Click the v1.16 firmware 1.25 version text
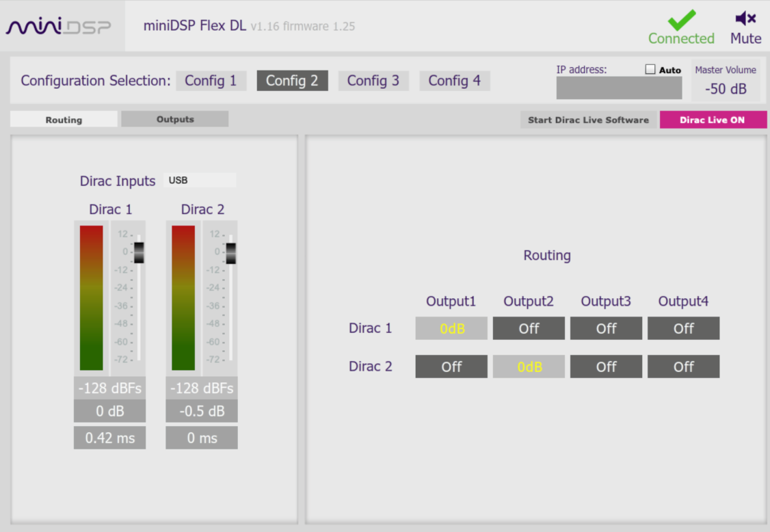This screenshot has width=770, height=532. (302, 27)
